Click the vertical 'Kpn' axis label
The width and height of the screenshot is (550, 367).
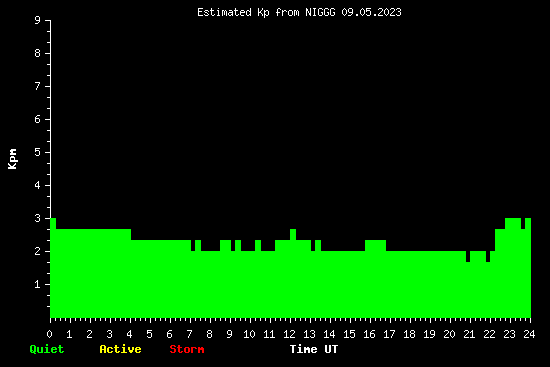pos(12,159)
